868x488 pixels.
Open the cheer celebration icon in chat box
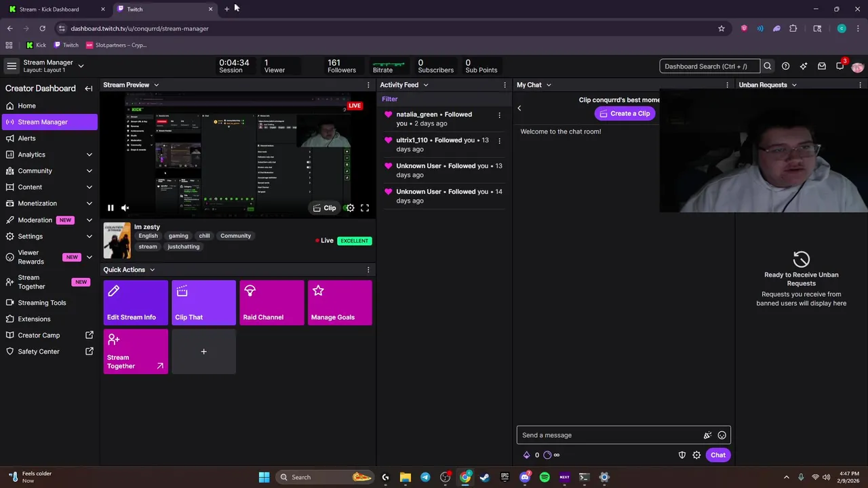707,435
